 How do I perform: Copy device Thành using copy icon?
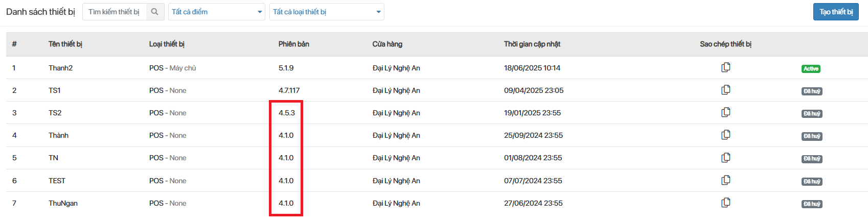(x=725, y=135)
